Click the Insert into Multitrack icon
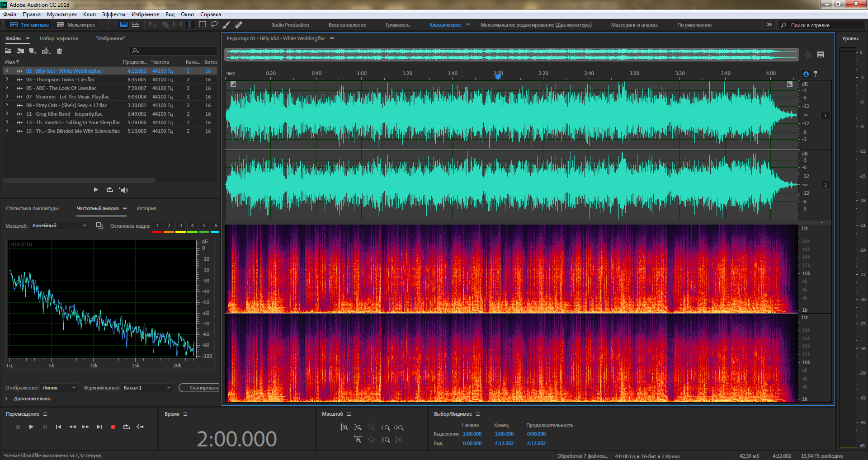Image resolution: width=868 pixels, height=460 pixels. click(46, 51)
